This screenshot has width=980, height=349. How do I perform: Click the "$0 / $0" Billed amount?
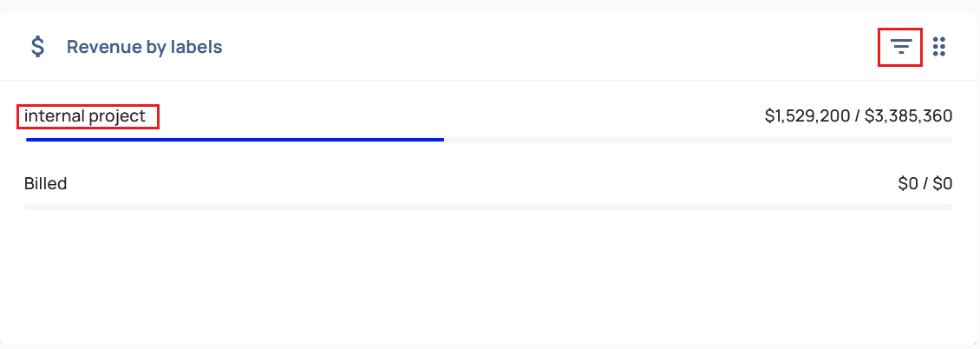[x=924, y=183]
